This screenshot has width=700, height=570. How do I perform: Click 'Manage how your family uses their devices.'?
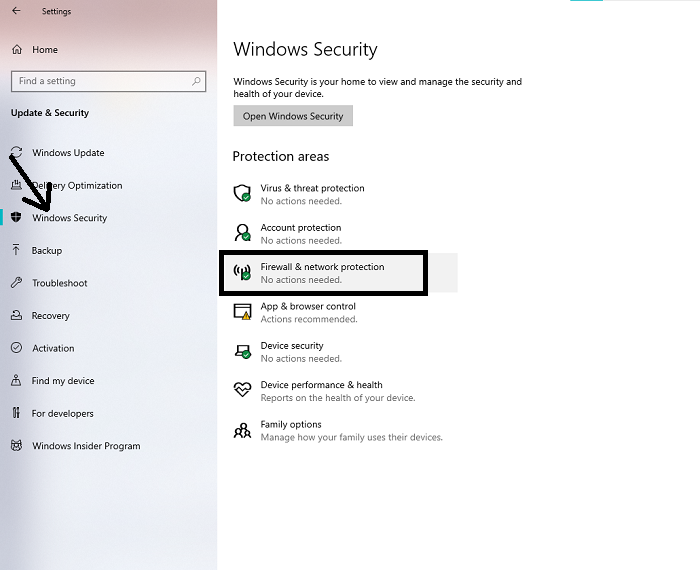click(x=351, y=437)
